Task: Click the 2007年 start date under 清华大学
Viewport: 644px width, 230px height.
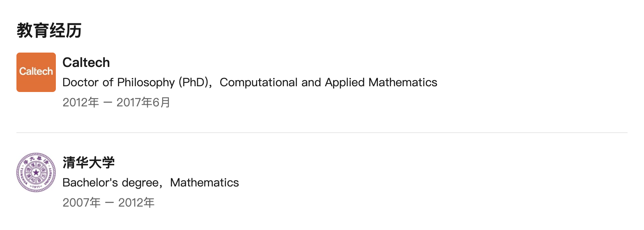Action: (x=81, y=203)
